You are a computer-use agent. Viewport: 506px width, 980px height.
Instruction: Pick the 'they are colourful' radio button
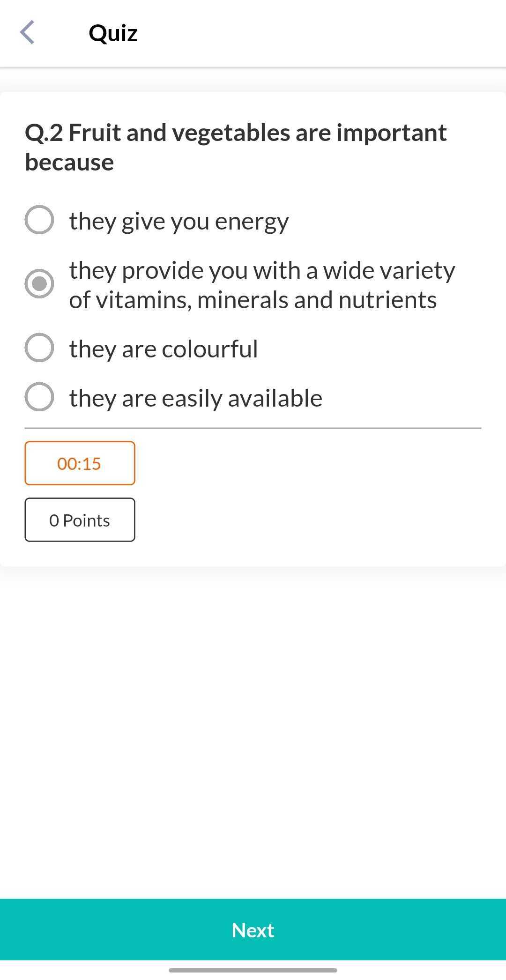click(x=39, y=348)
